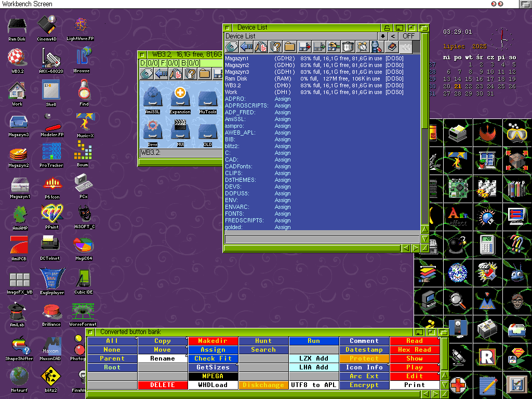Click the path field at bottom of Device List
532x399 pixels.
[322, 239]
